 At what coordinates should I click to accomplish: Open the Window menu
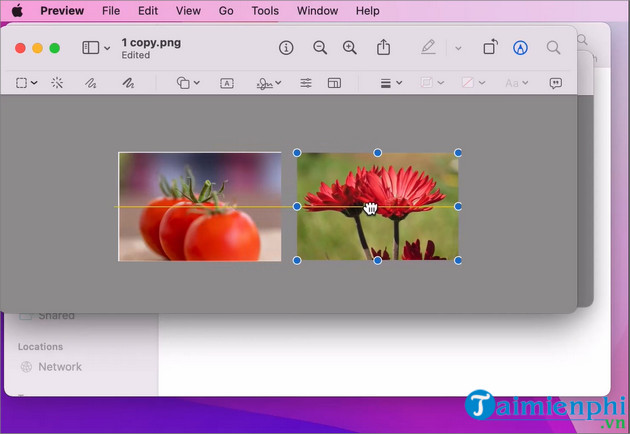tap(317, 11)
